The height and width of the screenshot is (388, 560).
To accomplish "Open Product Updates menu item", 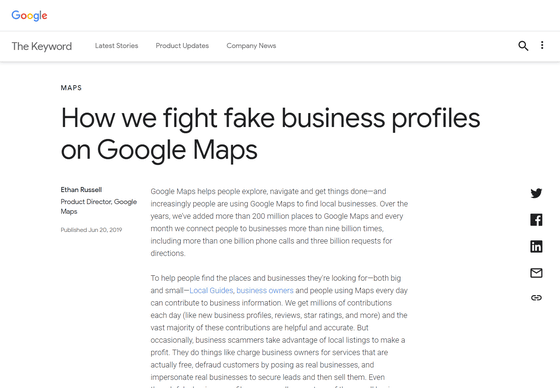I will coord(182,46).
